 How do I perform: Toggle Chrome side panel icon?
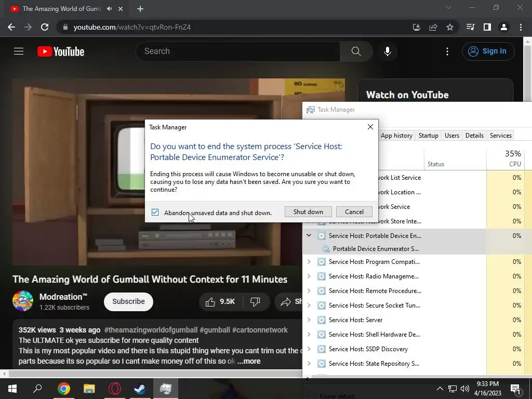[487, 27]
